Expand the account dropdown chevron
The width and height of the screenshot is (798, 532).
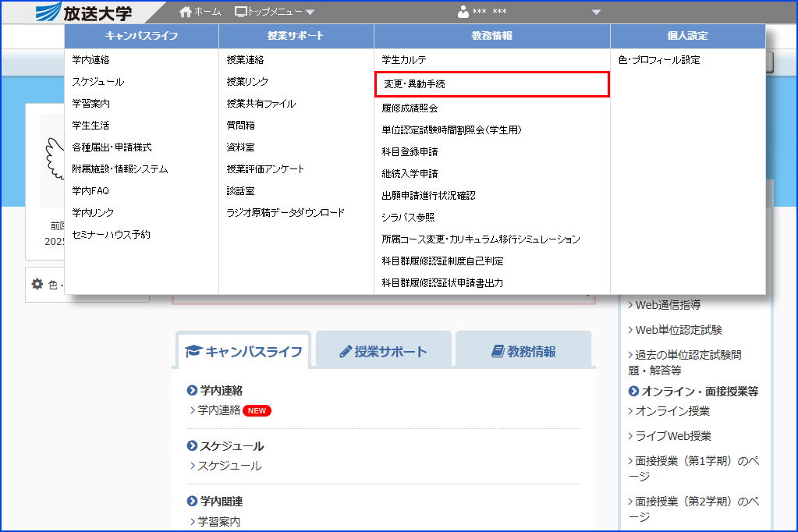596,14
